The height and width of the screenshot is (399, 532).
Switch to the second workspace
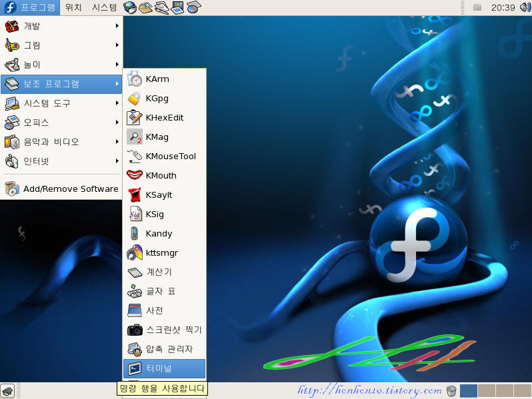tap(487, 390)
